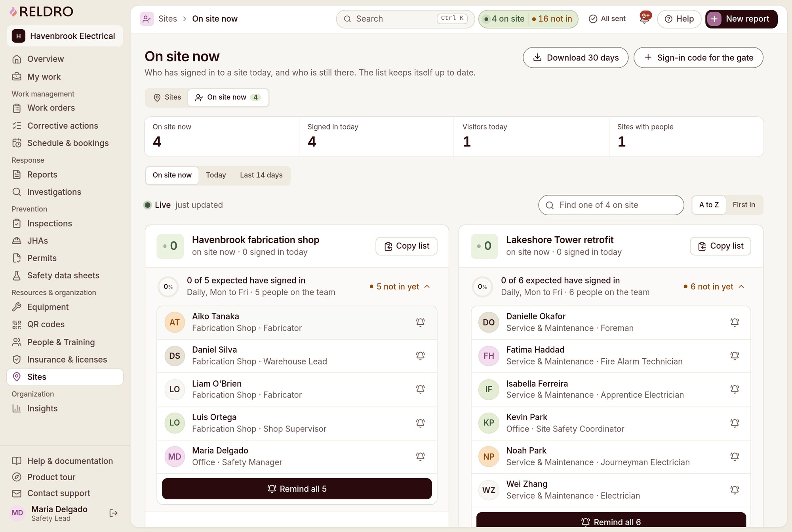
Task: Click the 0% progress ring for Lakeshore
Action: [x=482, y=287]
